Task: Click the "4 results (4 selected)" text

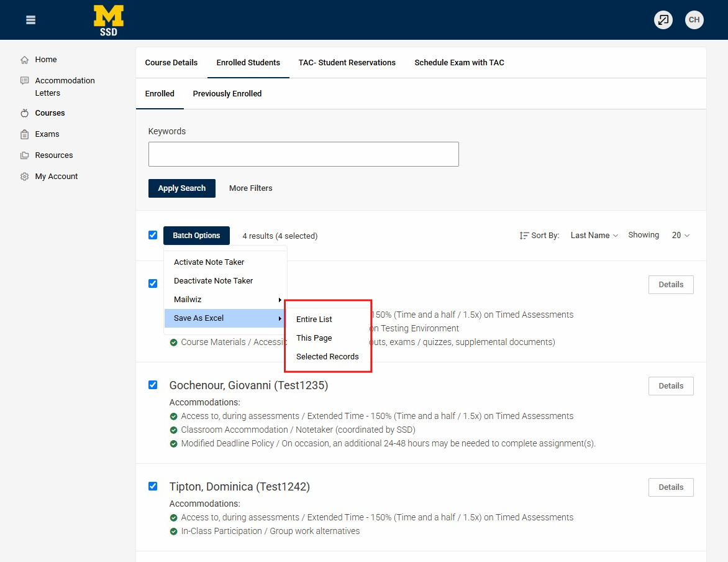Action: click(280, 236)
